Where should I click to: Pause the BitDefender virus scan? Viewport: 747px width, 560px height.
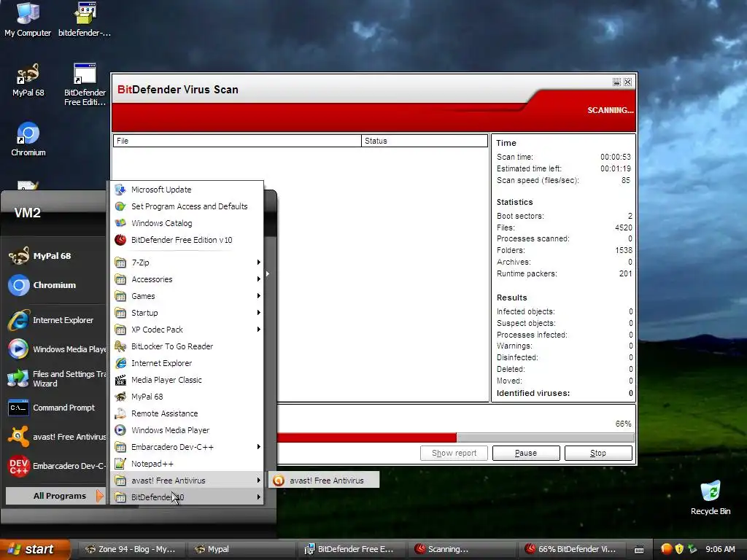[526, 453]
